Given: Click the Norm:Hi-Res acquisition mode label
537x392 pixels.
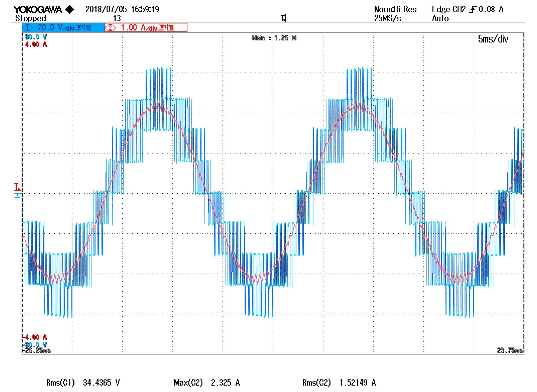Looking at the screenshot, I should click(395, 10).
